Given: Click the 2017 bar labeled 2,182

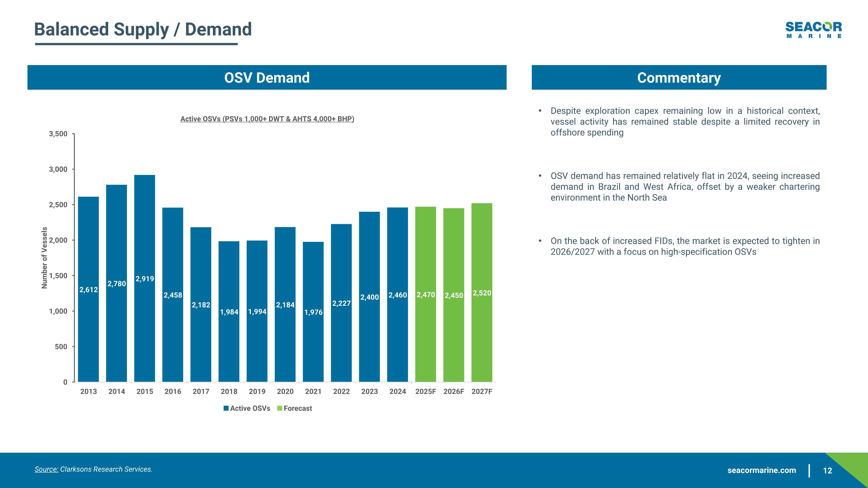Looking at the screenshot, I should click(x=201, y=304).
